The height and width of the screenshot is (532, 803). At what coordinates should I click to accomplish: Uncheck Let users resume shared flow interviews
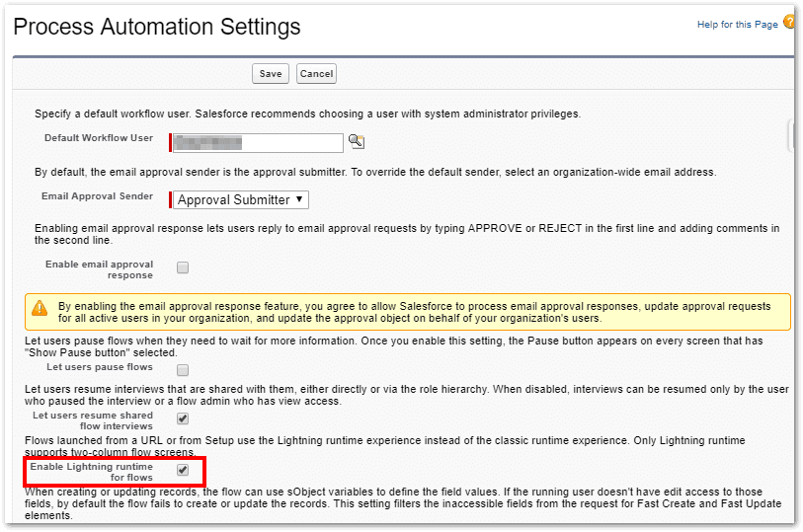coord(183,419)
